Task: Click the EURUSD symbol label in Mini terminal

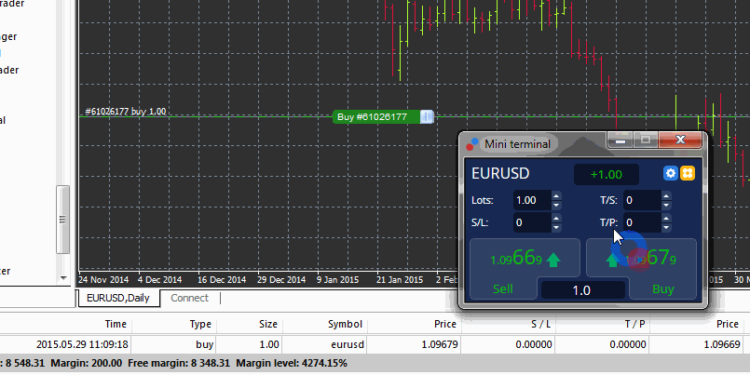Action: click(500, 174)
